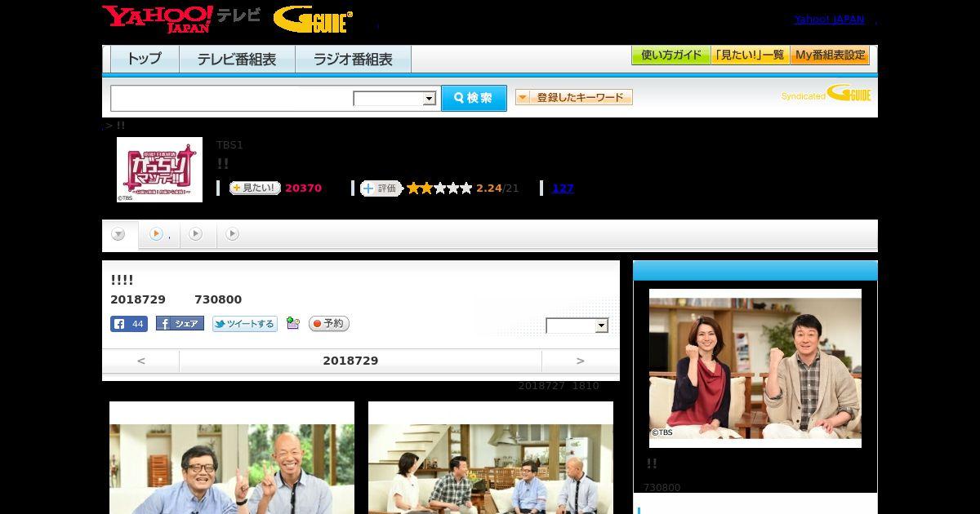Viewport: 980px width, 514px height.
Task: Open the 使い方ガイド button
Action: tap(670, 55)
